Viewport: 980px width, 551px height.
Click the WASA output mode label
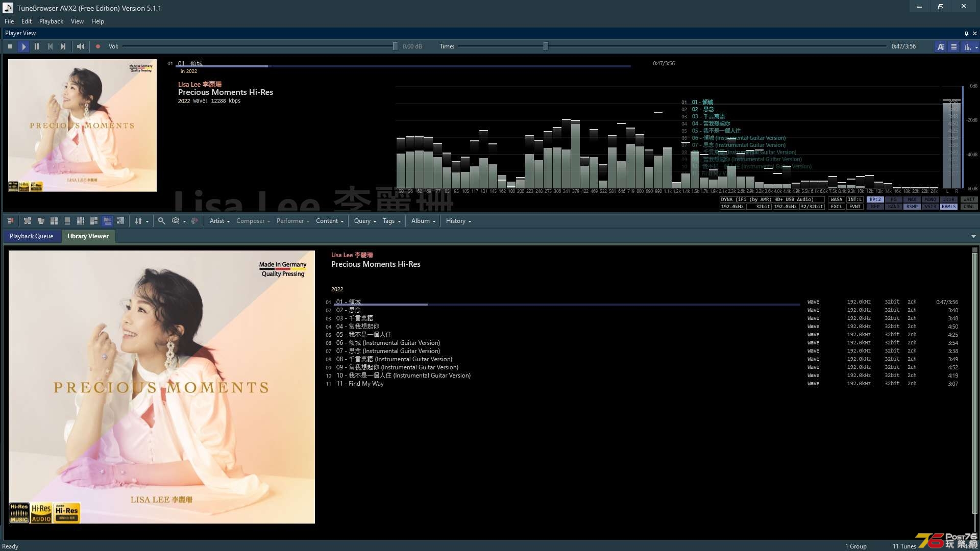coord(837,199)
